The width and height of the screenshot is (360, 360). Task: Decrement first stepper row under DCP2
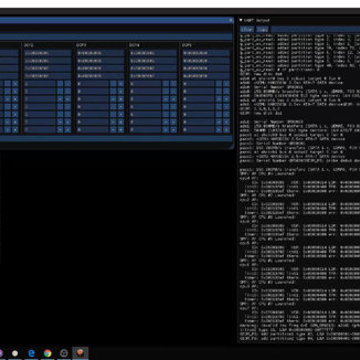click(60, 84)
